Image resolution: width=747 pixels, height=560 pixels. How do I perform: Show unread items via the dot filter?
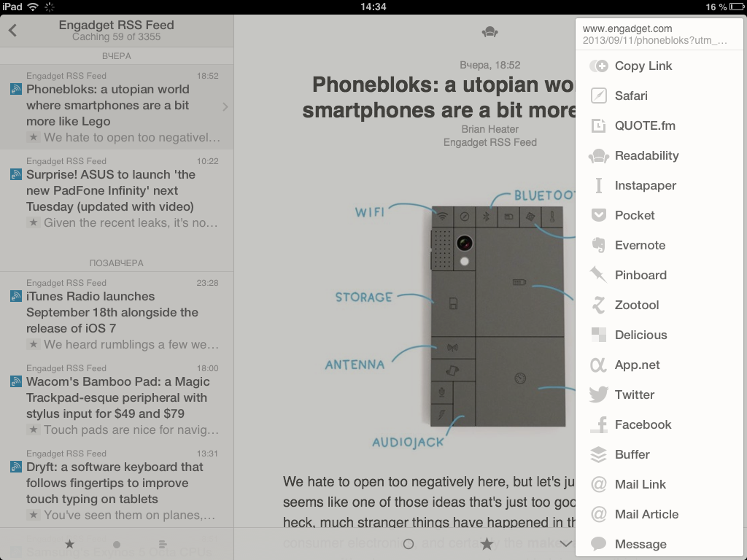tap(117, 544)
